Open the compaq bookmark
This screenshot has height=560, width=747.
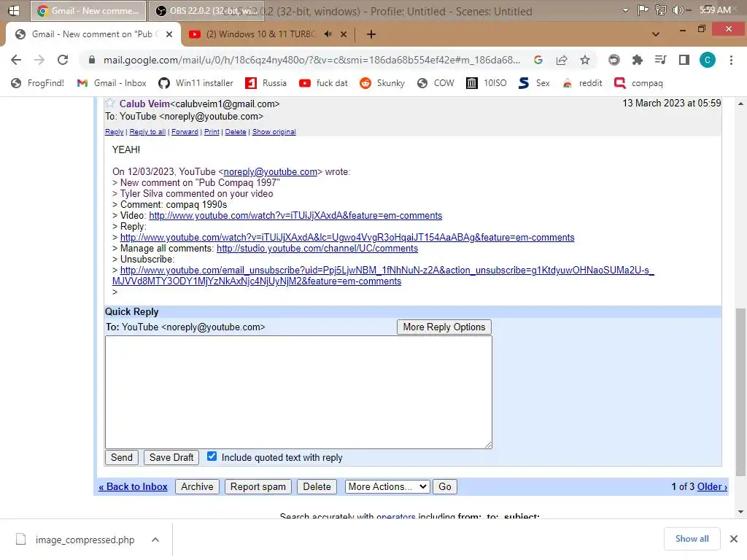click(638, 83)
